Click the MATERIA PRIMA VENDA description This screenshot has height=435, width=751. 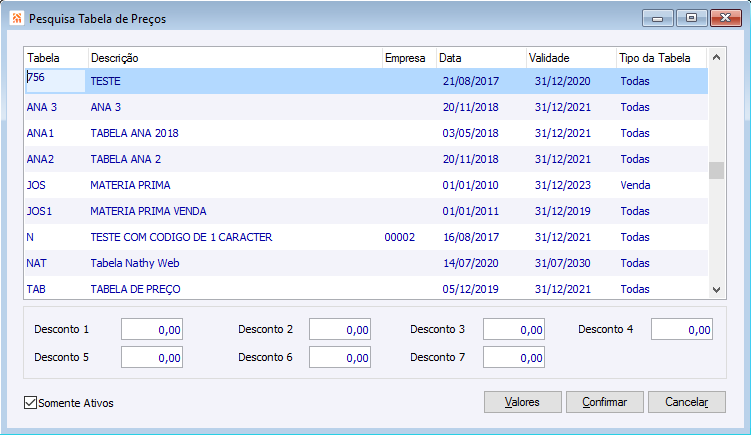pos(148,211)
